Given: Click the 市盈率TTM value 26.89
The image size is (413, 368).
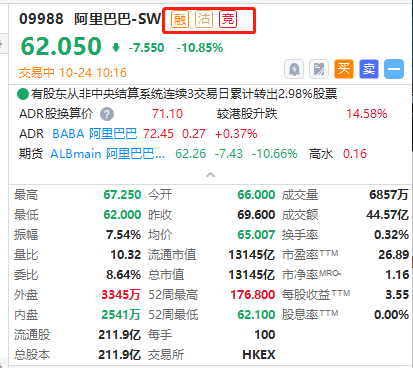Looking at the screenshot, I should [393, 255].
